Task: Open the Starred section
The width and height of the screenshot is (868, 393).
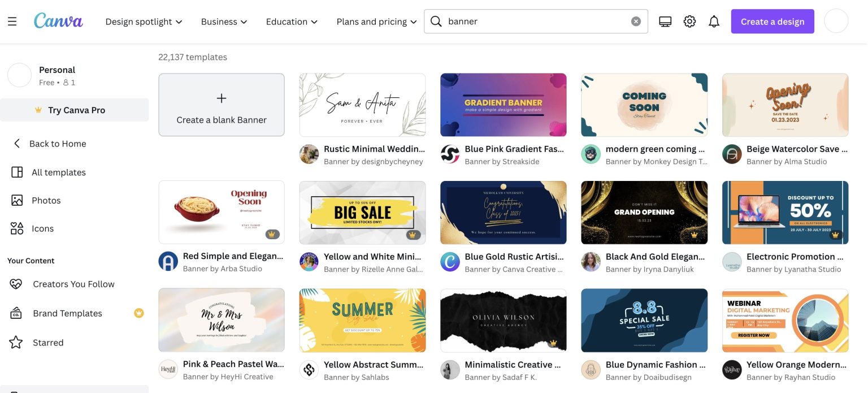Action: pyautogui.click(x=48, y=342)
